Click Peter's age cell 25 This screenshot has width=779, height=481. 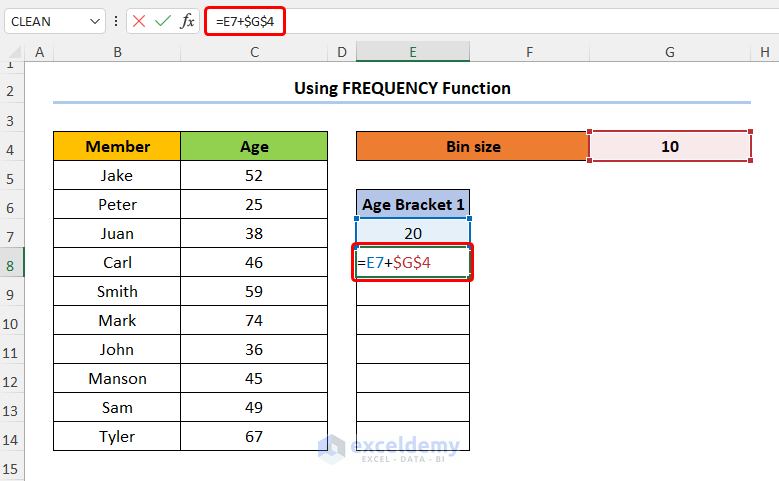pyautogui.click(x=254, y=205)
